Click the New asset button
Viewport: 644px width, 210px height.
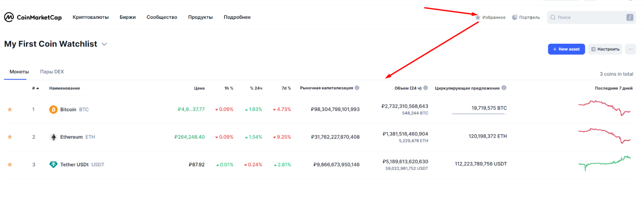(x=566, y=49)
